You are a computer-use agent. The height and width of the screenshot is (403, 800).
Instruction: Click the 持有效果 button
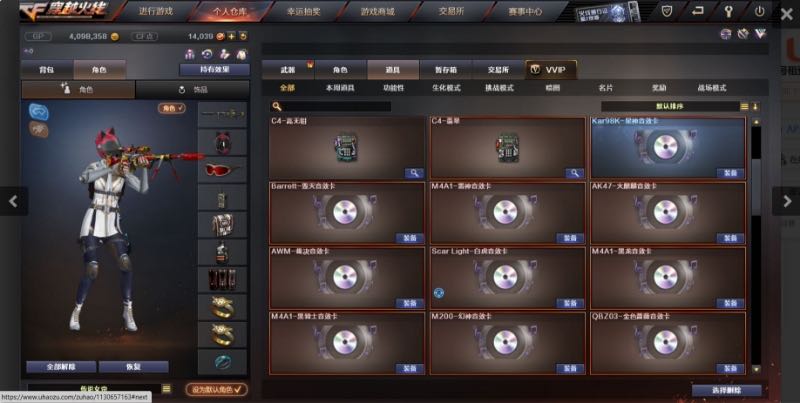point(214,69)
